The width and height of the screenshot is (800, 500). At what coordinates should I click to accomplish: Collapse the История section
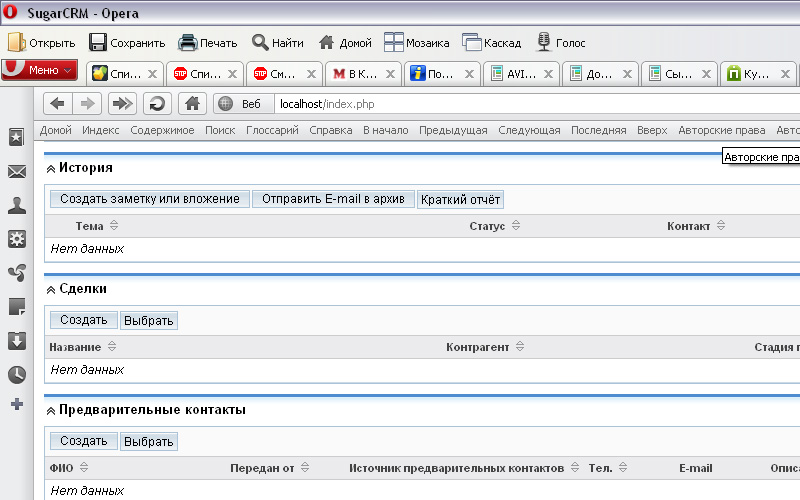point(51,169)
